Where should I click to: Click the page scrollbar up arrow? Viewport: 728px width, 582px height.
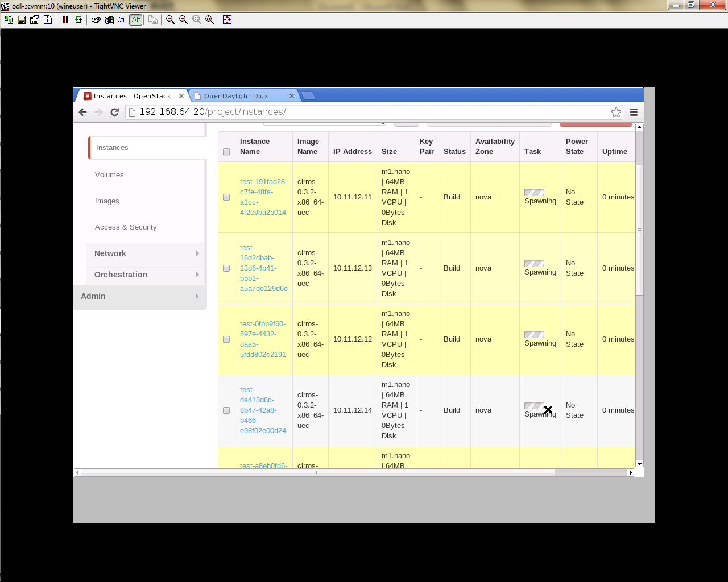(x=639, y=127)
